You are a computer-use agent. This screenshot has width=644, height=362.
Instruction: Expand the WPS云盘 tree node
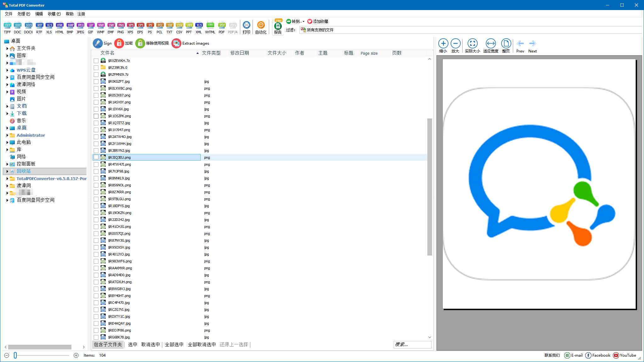click(x=7, y=70)
